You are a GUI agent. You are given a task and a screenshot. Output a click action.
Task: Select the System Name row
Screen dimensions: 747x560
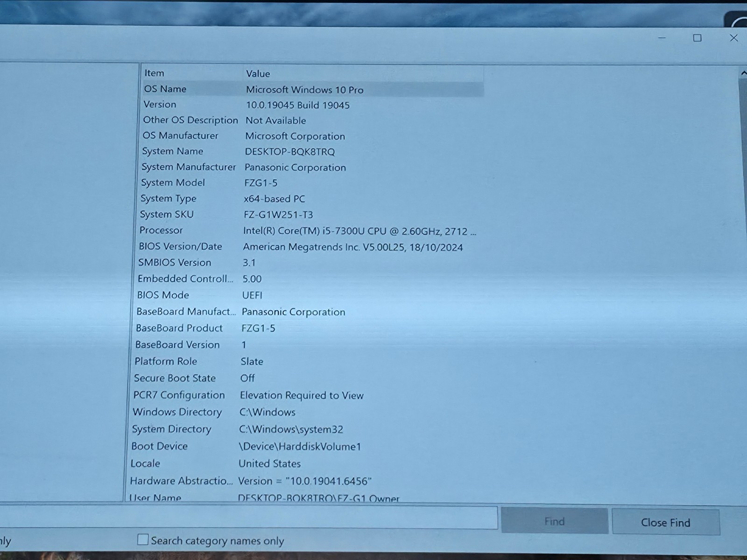(312, 151)
